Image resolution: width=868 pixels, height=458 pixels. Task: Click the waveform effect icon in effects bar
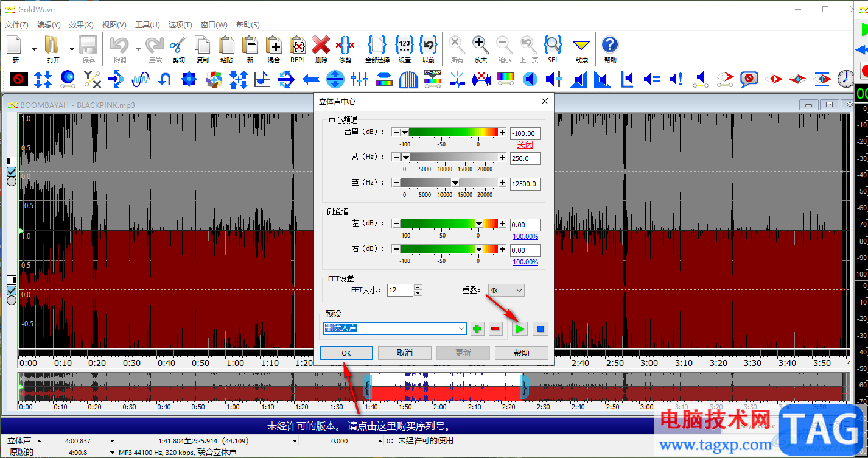coord(141,79)
